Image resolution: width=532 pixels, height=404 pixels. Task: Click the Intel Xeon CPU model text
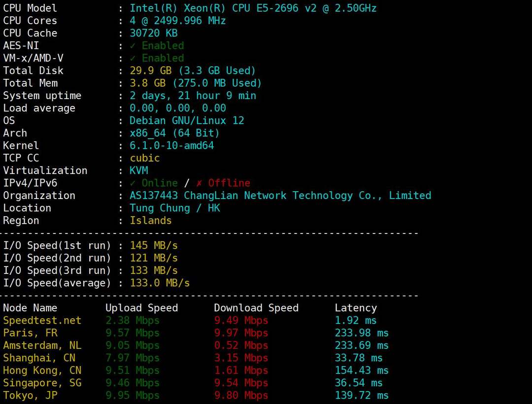(x=253, y=8)
